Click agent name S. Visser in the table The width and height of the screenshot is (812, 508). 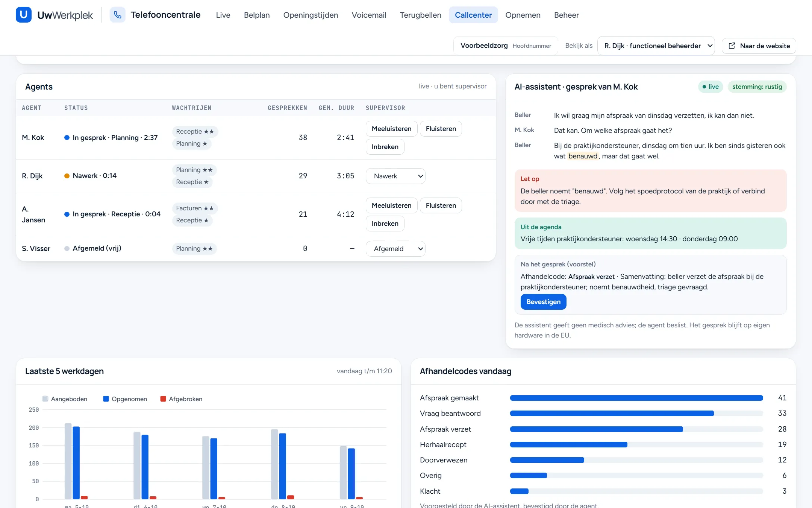(x=36, y=249)
